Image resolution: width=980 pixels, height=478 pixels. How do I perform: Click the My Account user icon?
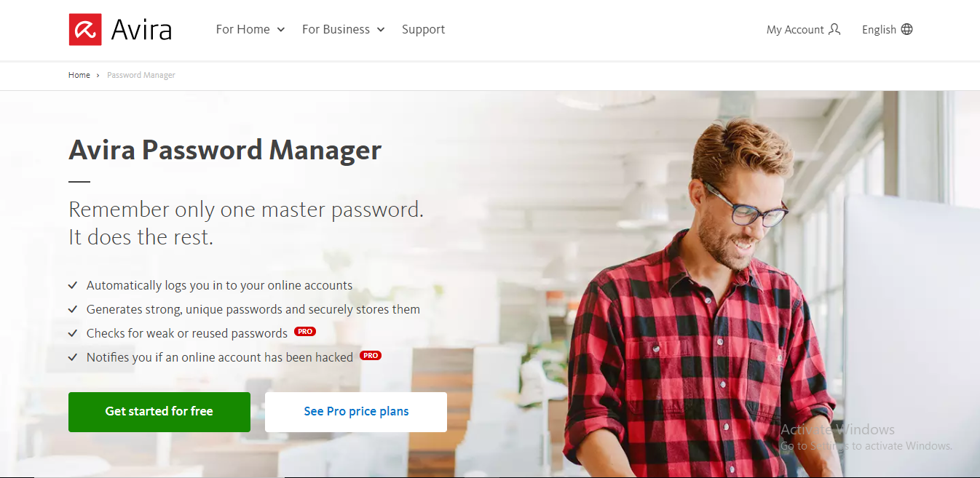click(x=834, y=29)
